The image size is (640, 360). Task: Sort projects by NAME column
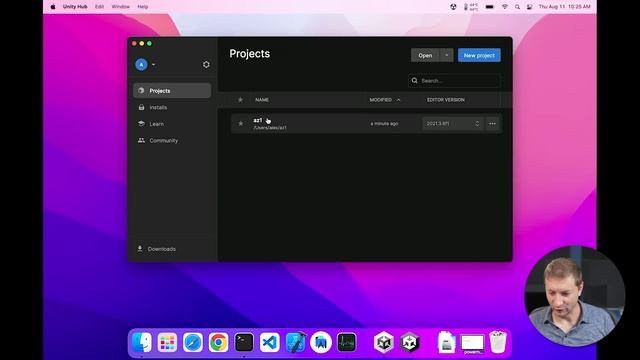[x=262, y=100]
